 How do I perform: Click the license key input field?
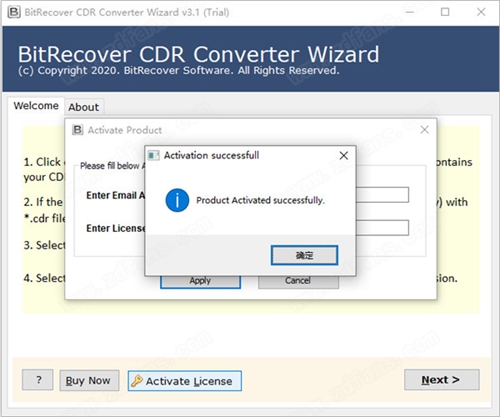(x=382, y=228)
